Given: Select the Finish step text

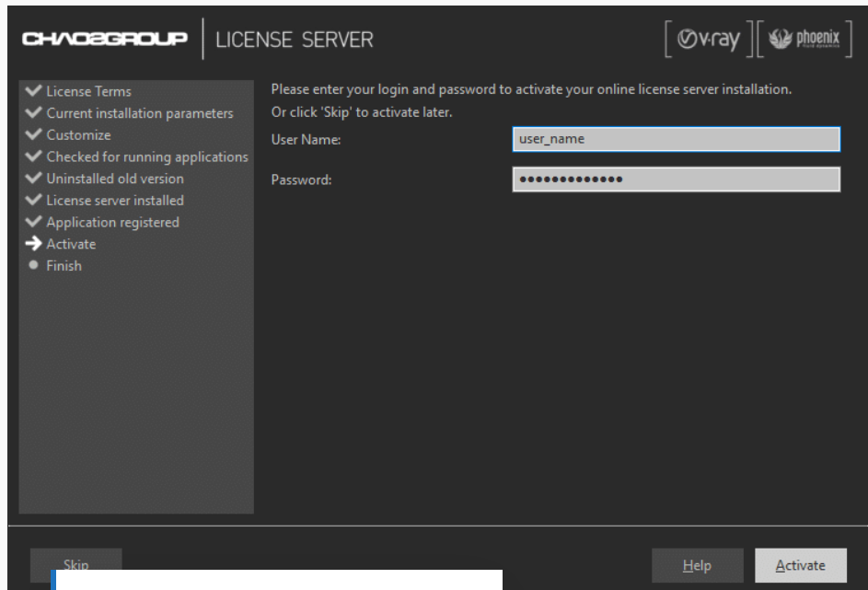Looking at the screenshot, I should click(x=64, y=266).
